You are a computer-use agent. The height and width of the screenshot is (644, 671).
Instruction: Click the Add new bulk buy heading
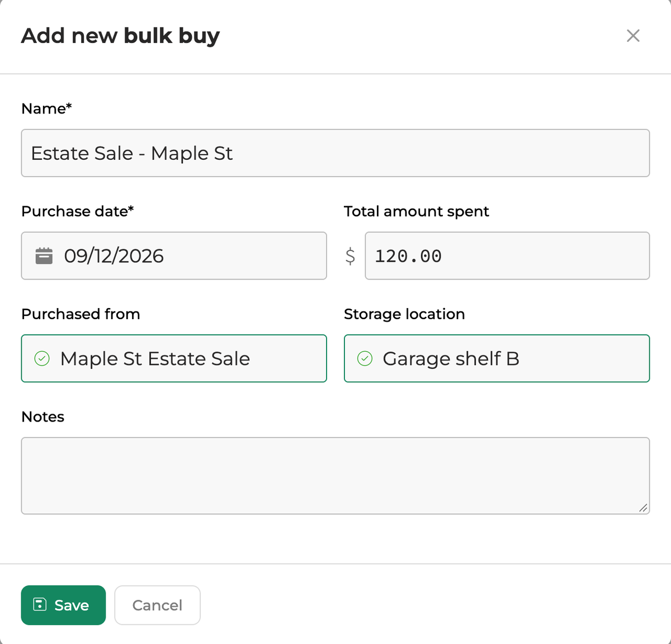(x=120, y=36)
